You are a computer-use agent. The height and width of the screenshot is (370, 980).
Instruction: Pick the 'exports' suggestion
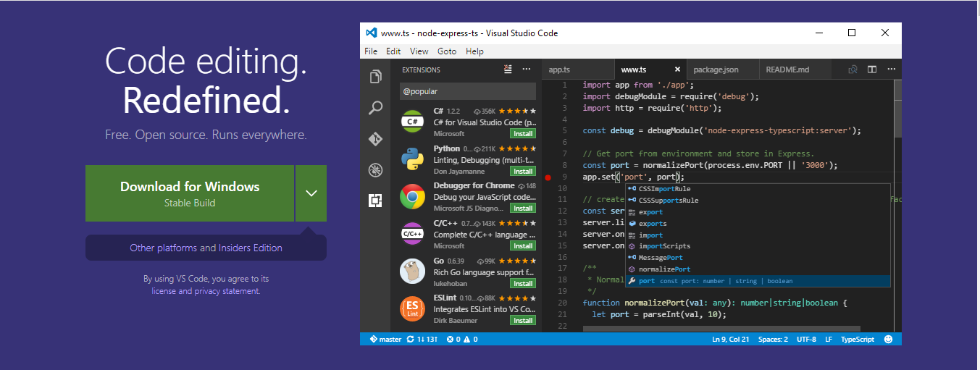coord(758,224)
